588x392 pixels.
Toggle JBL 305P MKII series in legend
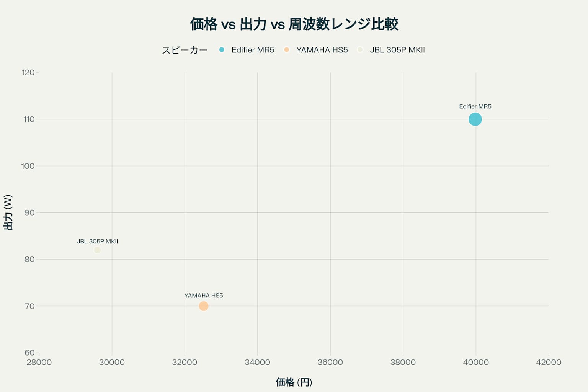(391, 50)
